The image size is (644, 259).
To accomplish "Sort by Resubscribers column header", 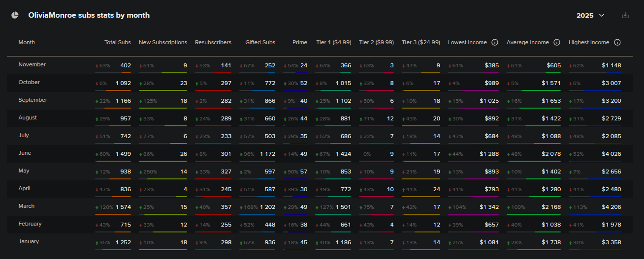I will 213,42.
